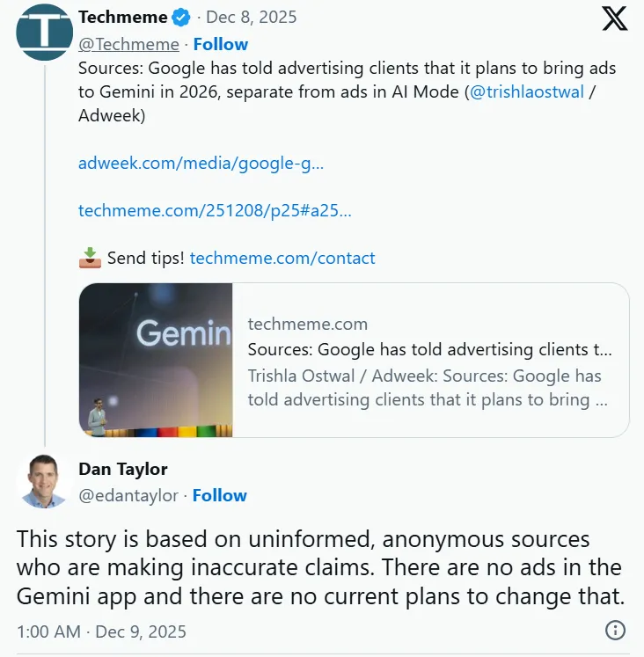The width and height of the screenshot is (644, 657).
Task: Click the tweet info icon
Action: click(615, 631)
